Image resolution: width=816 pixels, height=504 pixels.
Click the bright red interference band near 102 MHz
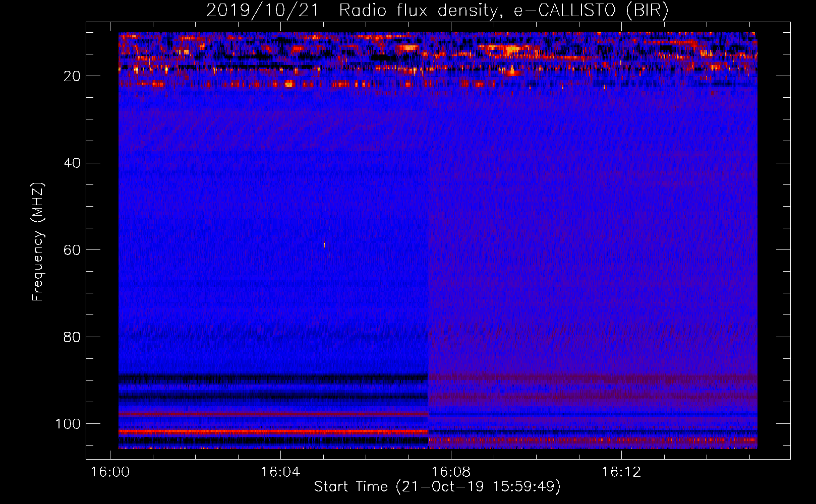273,432
